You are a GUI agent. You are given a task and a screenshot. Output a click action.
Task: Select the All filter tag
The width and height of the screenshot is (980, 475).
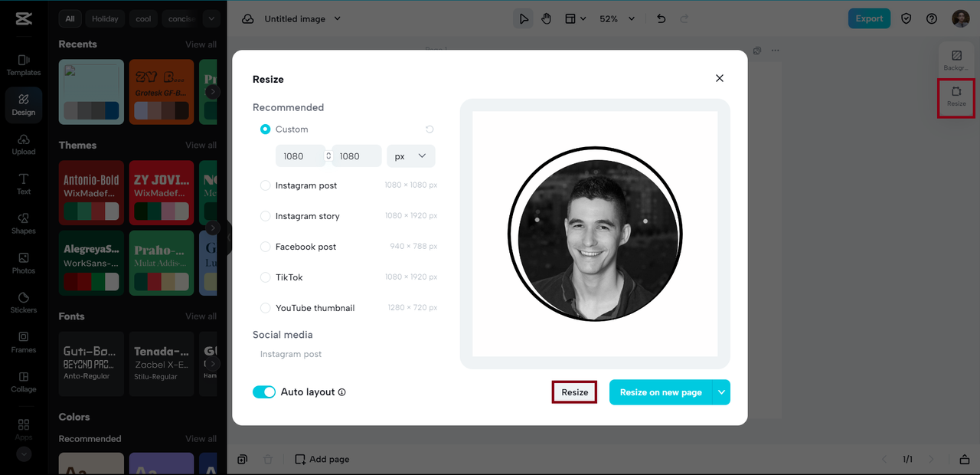coord(70,18)
